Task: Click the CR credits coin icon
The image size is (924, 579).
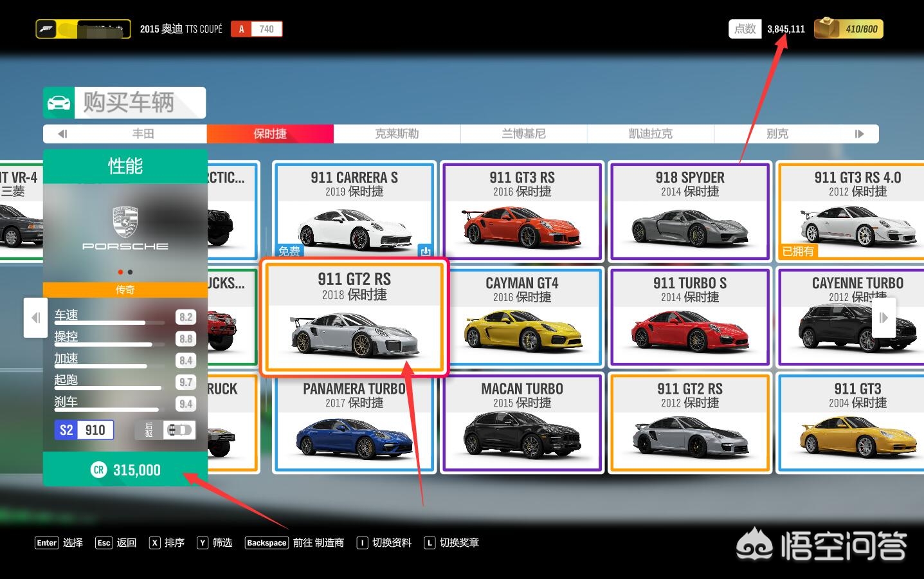Action: pos(98,470)
